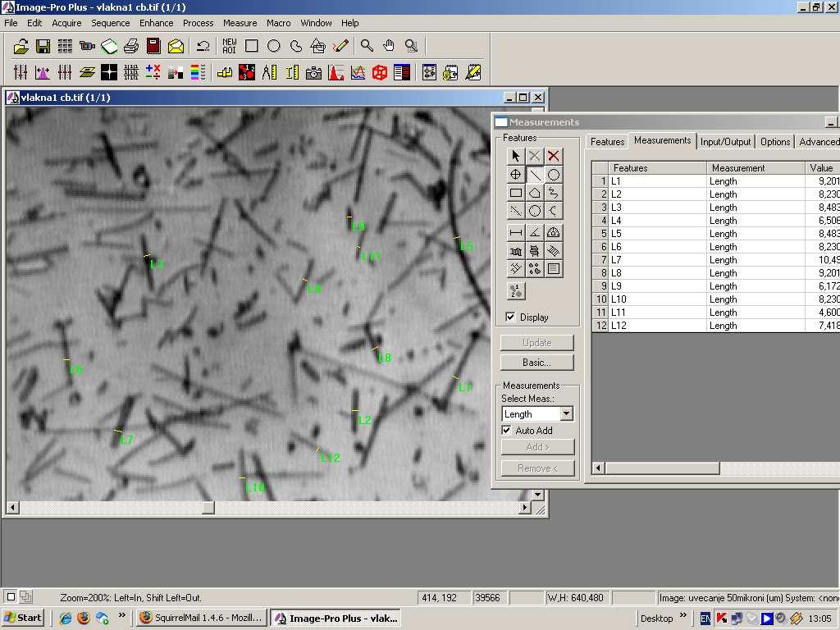This screenshot has width=840, height=630.
Task: Click the Windows Start button
Action: 22,618
